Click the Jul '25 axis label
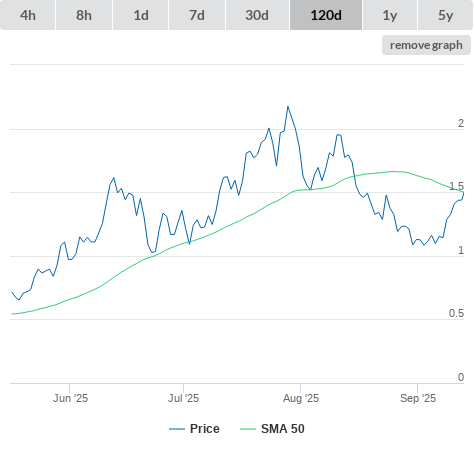474x455 pixels. (183, 398)
